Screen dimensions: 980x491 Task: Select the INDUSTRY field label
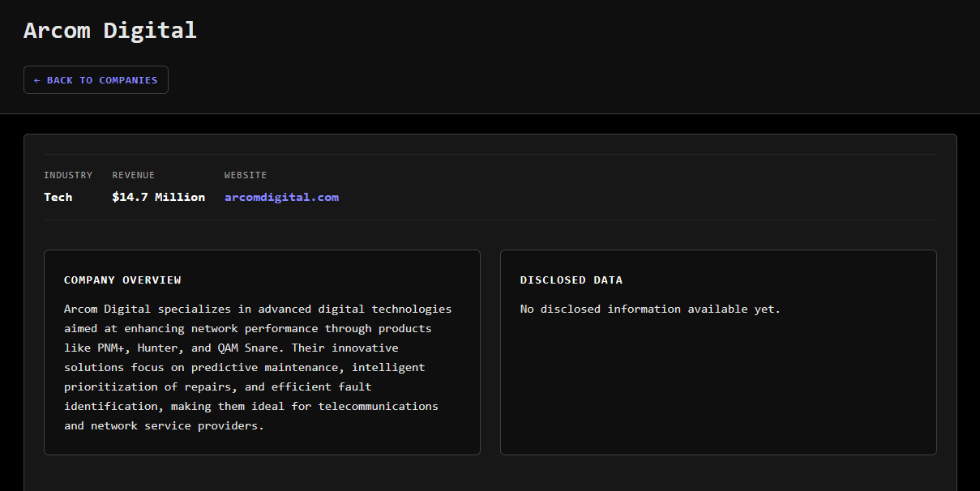(x=68, y=175)
